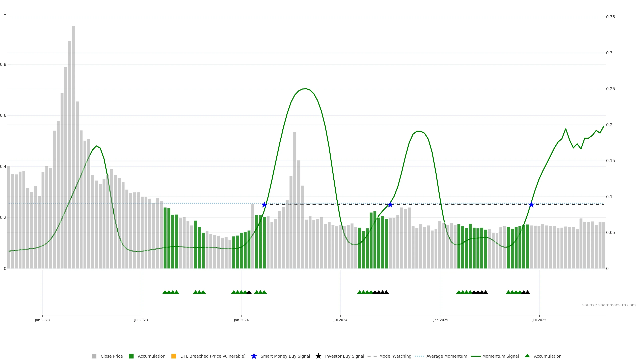The image size is (644, 362).
Task: Toggle the Average Momentum dotted legend entry
Action: pos(419,356)
